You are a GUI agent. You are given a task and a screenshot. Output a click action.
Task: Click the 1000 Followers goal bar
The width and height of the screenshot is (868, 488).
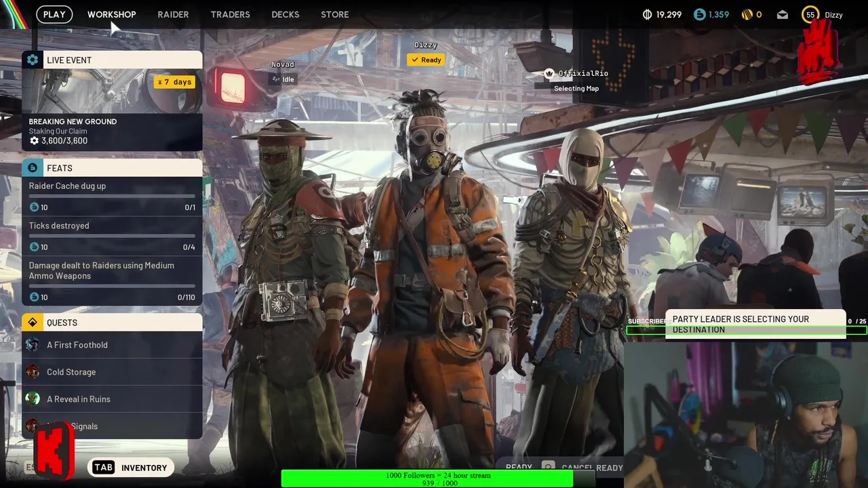[x=437, y=479]
